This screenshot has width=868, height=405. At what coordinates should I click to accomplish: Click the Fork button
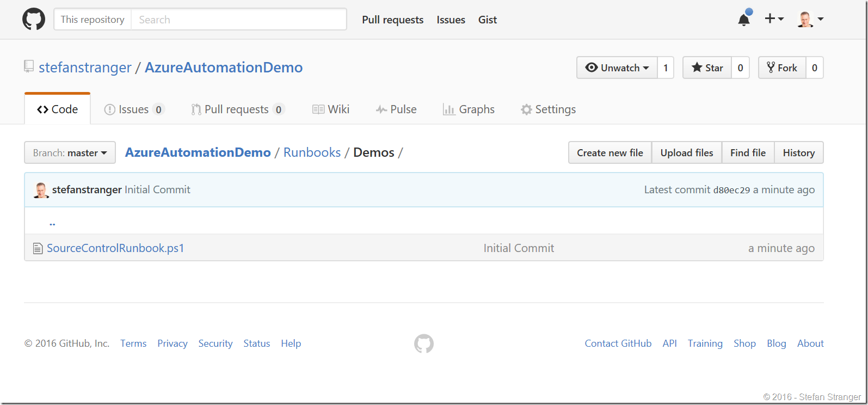782,67
